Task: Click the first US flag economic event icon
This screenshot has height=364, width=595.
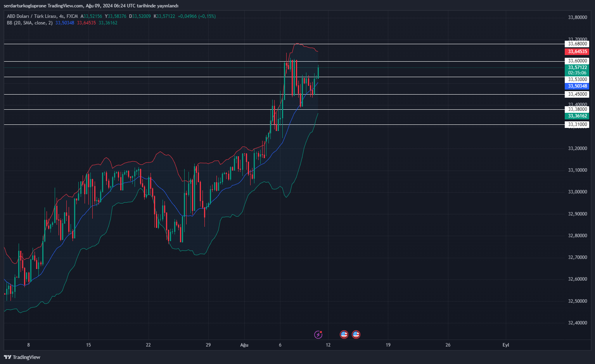Action: [x=344, y=334]
